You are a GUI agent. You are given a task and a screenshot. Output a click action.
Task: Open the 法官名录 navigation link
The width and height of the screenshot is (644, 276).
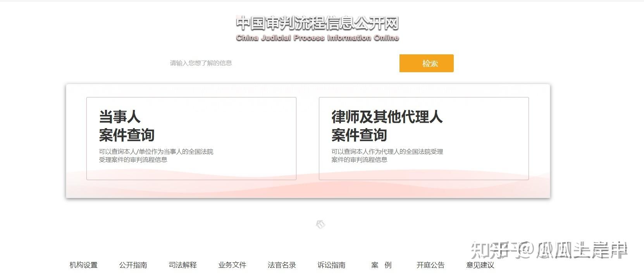point(282,265)
